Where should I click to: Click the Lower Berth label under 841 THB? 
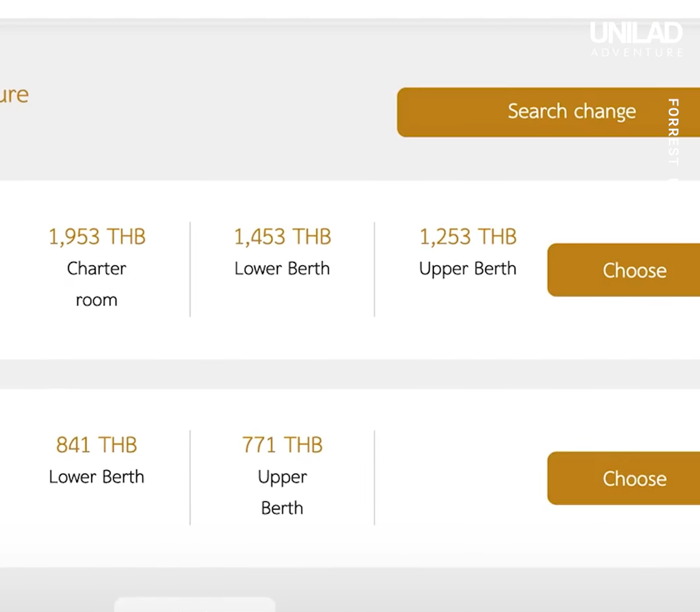click(96, 477)
